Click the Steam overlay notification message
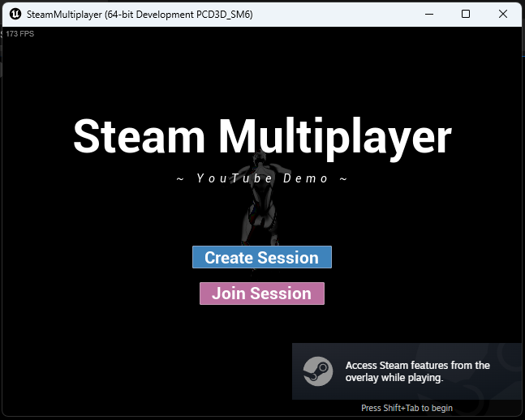The height and width of the screenshot is (420, 525). (418, 371)
